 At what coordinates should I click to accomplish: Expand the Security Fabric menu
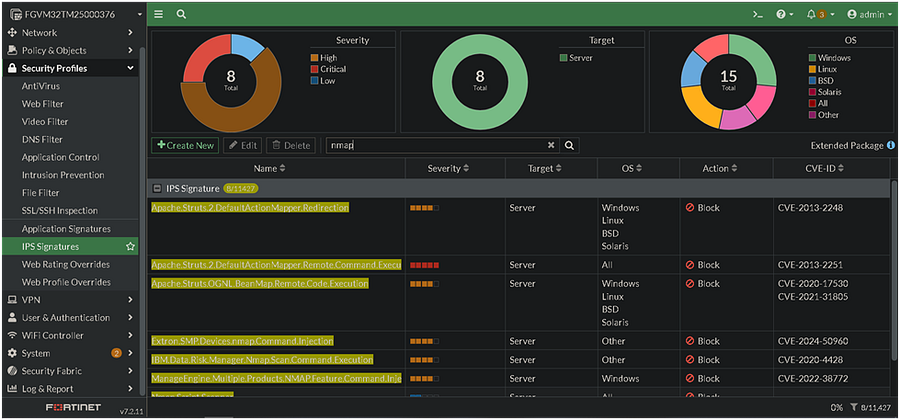(71, 371)
